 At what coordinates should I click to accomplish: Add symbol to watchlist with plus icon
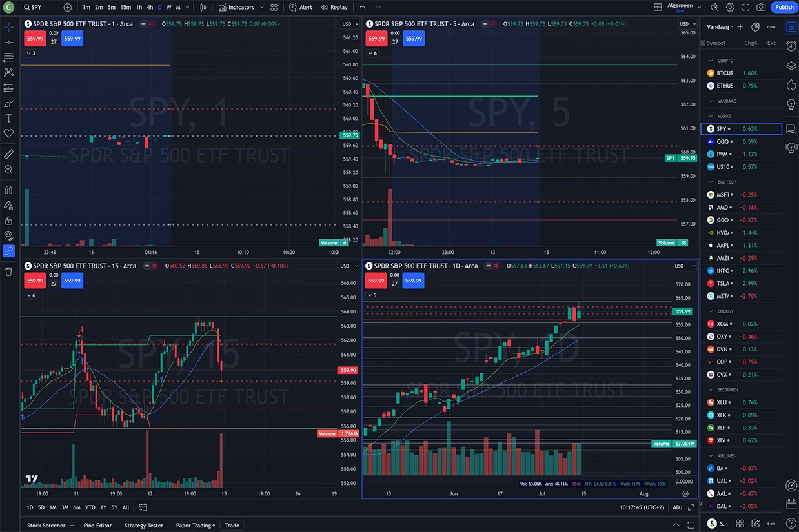(x=740, y=27)
